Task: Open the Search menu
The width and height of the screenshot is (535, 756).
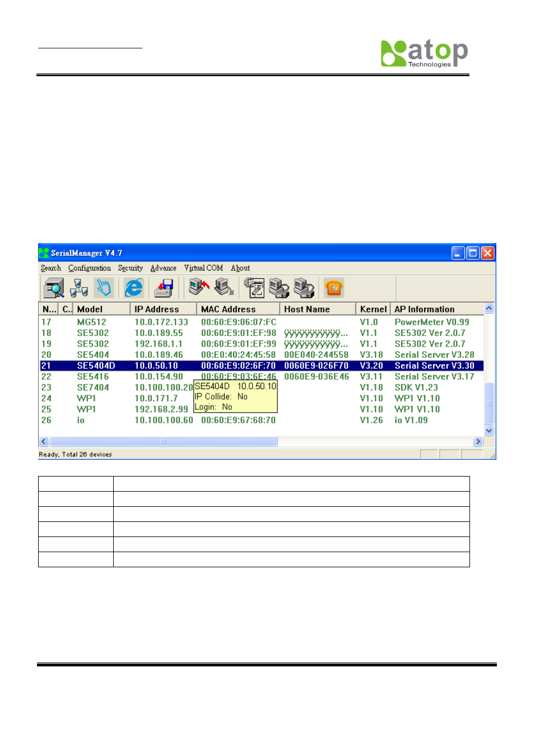Action: (x=51, y=268)
